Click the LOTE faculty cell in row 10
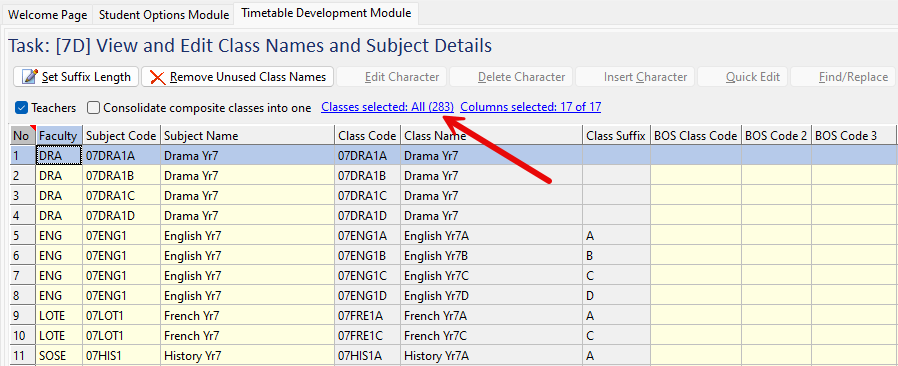 (x=59, y=336)
